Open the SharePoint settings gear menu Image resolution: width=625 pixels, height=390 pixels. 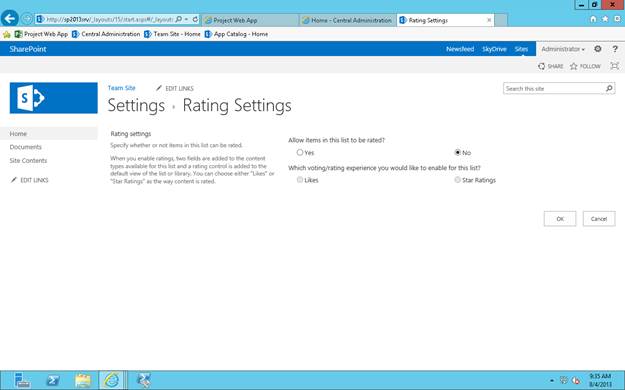pyautogui.click(x=598, y=49)
